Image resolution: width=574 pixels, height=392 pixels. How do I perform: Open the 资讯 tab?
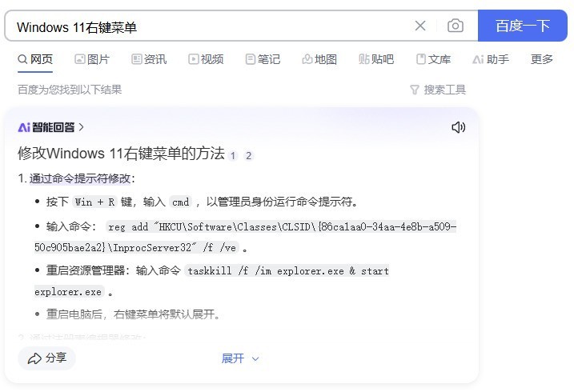[149, 59]
